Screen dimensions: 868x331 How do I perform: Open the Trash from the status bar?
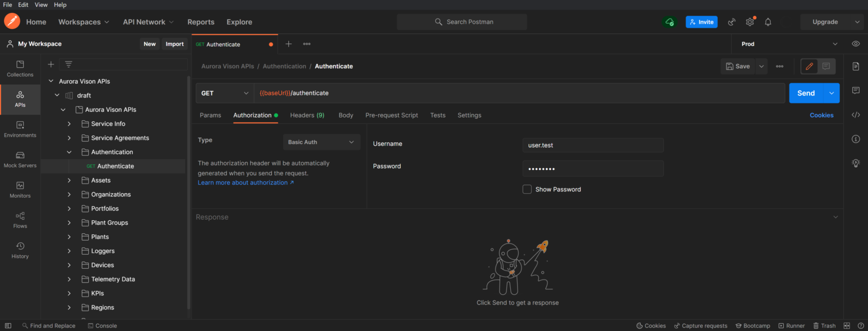[x=824, y=325]
